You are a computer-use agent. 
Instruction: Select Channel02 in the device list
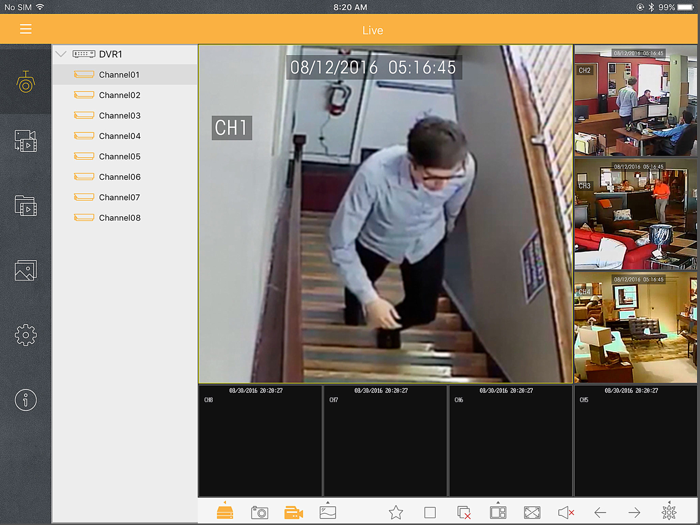(x=125, y=95)
